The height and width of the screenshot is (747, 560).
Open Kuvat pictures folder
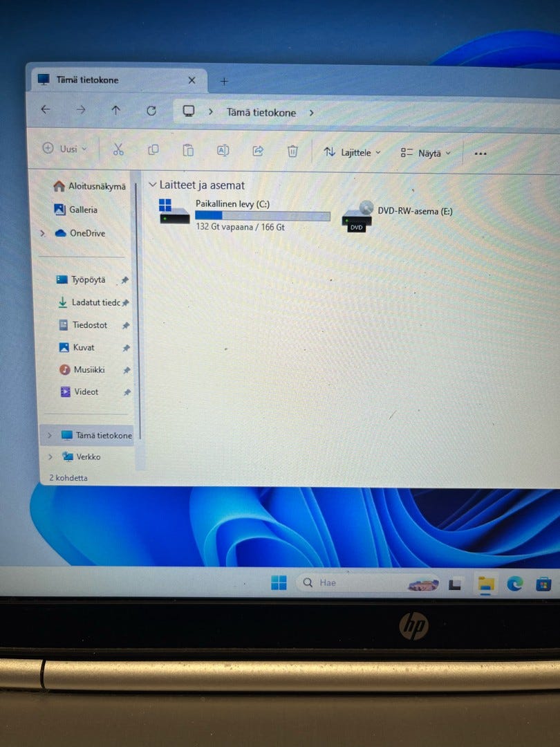coord(77,347)
